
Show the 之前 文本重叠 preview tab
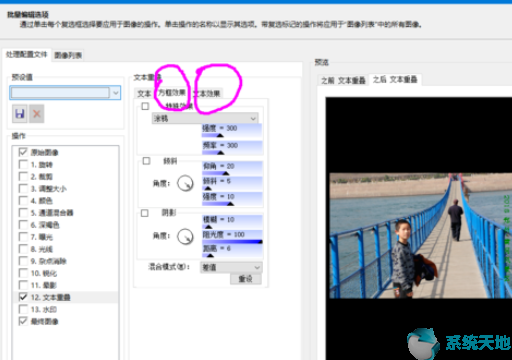coord(343,80)
